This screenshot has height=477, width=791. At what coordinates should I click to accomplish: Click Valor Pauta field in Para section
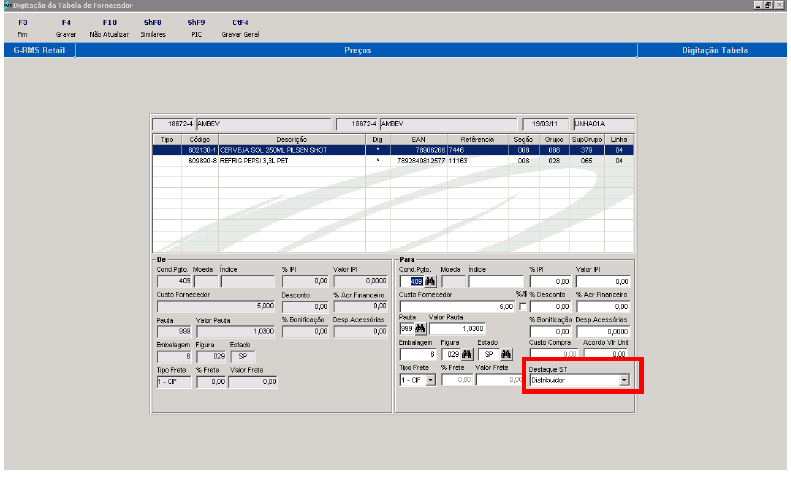457,329
